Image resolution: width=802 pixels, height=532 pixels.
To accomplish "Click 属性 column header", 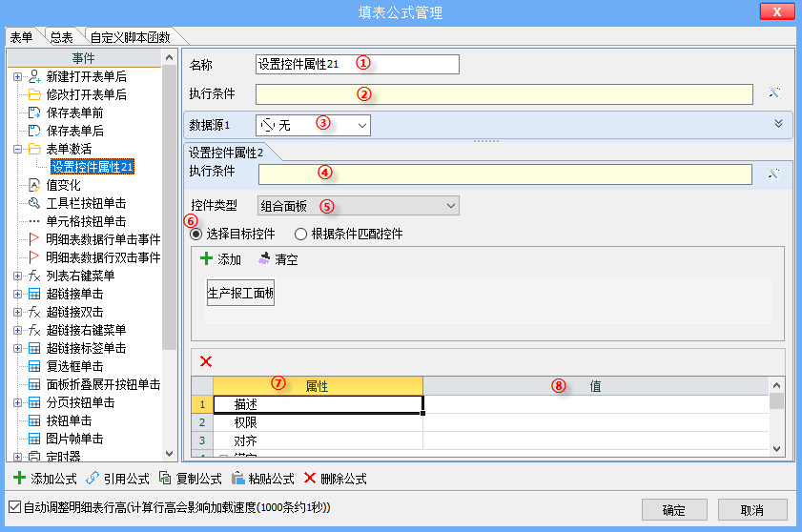I will click(x=318, y=386).
